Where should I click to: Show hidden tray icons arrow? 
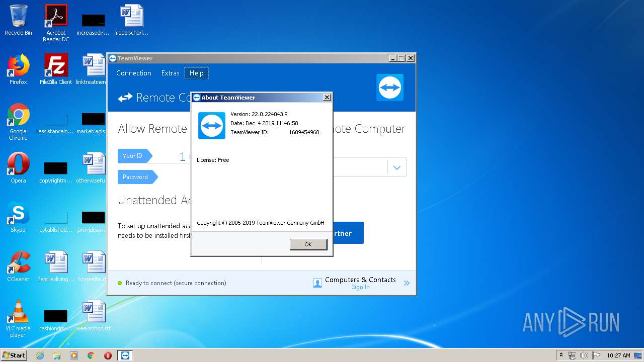(x=561, y=355)
